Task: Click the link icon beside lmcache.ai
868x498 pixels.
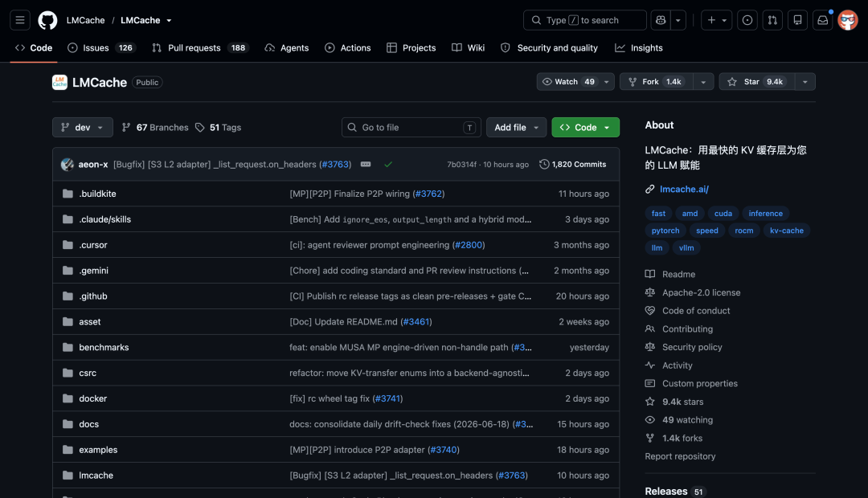Action: click(x=650, y=190)
